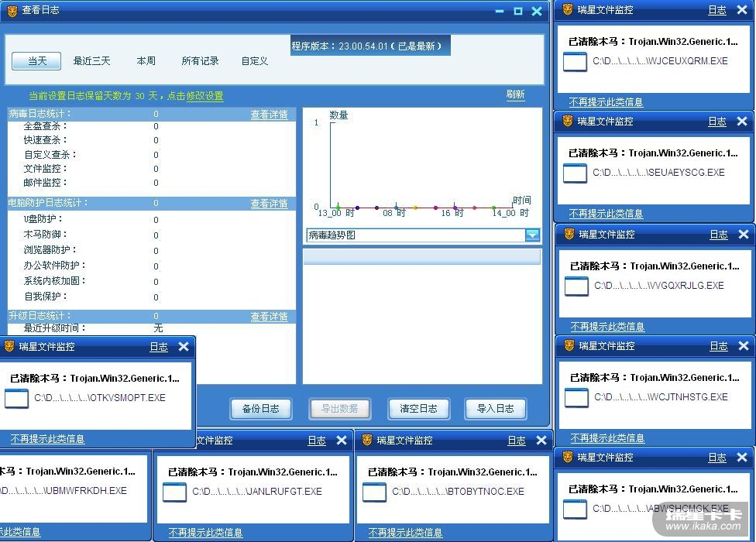Open the 所有记录 tab

click(x=200, y=61)
